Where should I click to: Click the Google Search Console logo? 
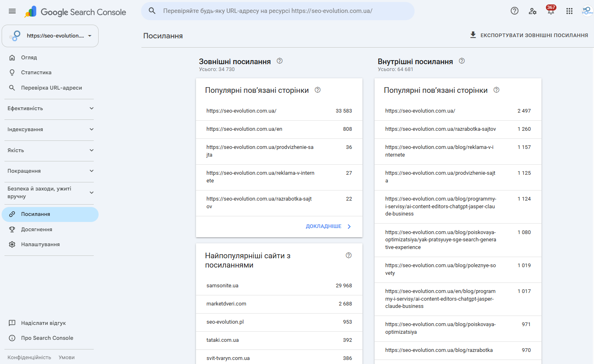[x=75, y=12]
